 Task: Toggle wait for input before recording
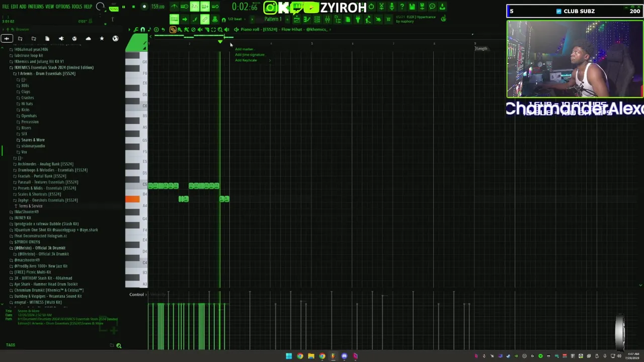pyautogui.click(x=184, y=7)
